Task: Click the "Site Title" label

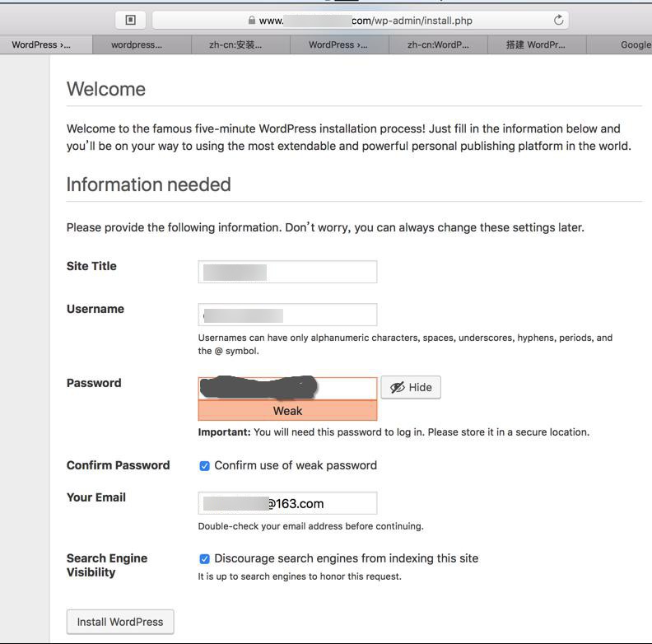Action: click(x=91, y=266)
